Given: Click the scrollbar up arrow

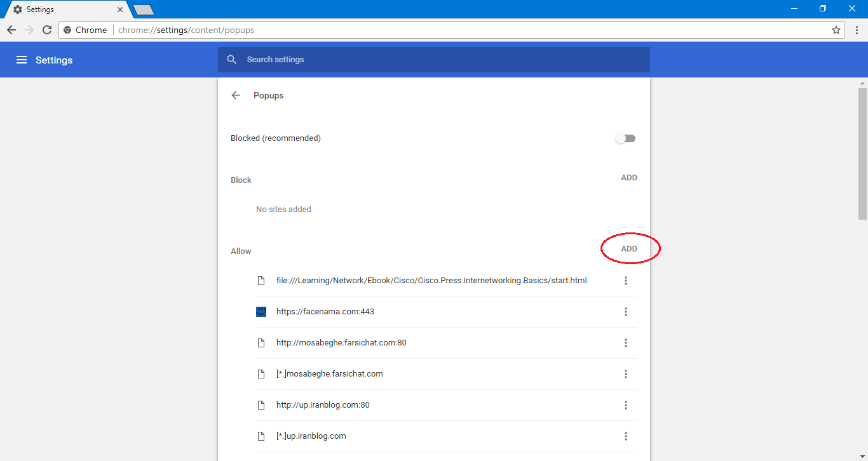Looking at the screenshot, I should [862, 83].
